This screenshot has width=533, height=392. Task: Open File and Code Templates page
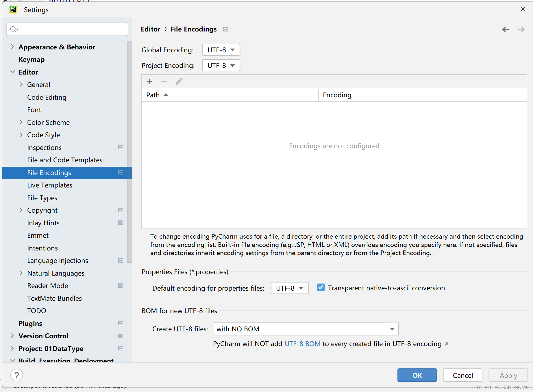tap(65, 160)
